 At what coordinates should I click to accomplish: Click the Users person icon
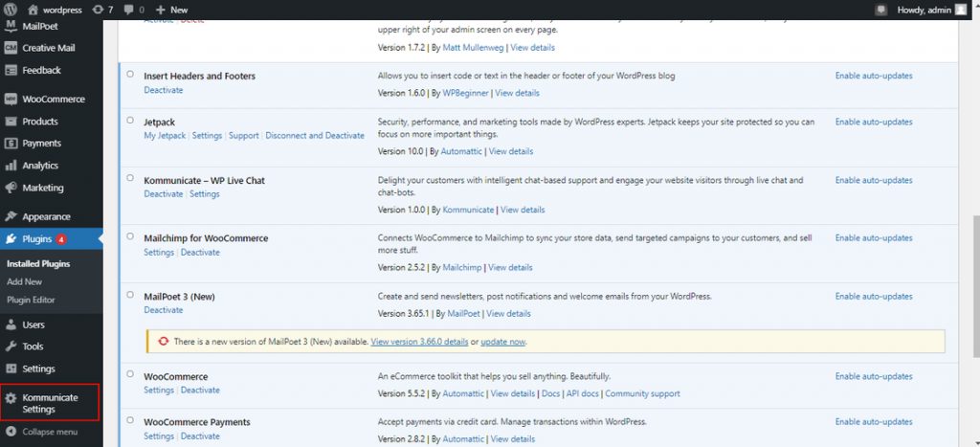pos(11,324)
